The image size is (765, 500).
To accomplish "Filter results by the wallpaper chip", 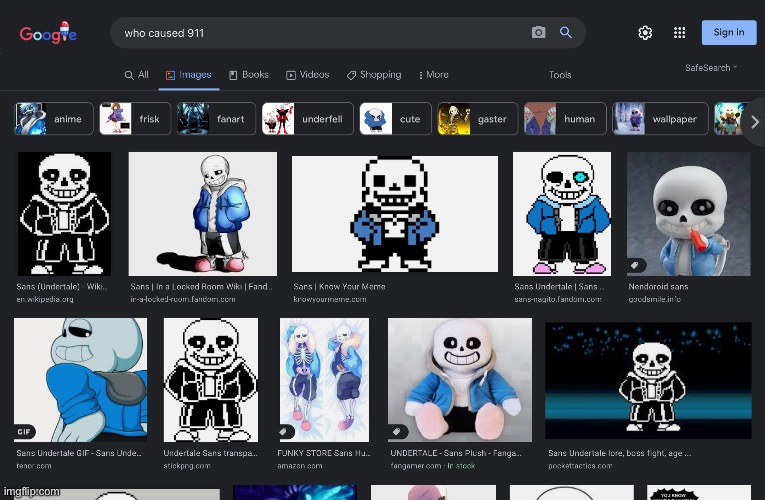I will pyautogui.click(x=660, y=119).
